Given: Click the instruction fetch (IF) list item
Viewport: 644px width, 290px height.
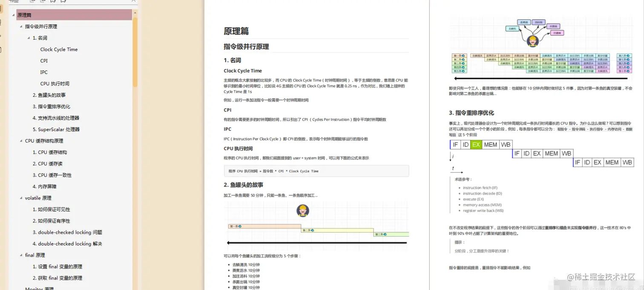Looking at the screenshot, I should 480,188.
